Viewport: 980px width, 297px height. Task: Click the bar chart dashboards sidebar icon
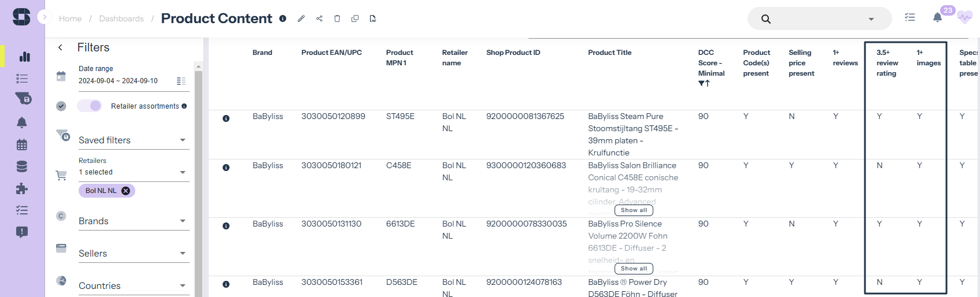coord(24,57)
